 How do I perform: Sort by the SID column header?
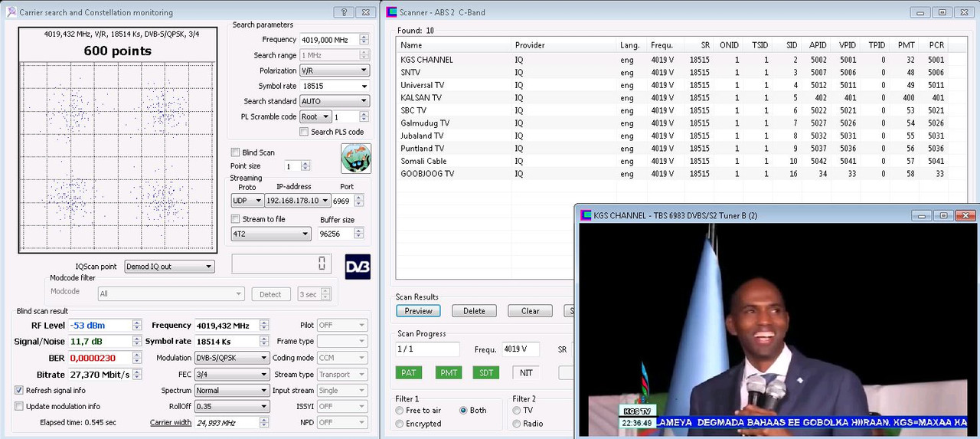click(x=786, y=45)
